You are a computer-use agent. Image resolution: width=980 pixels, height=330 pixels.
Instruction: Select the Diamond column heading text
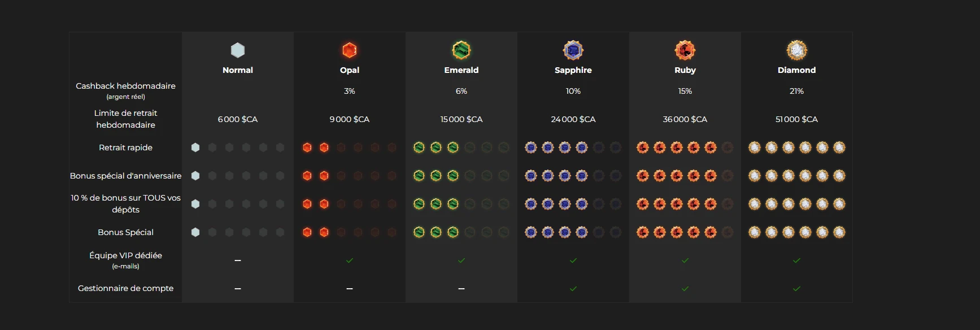click(797, 70)
